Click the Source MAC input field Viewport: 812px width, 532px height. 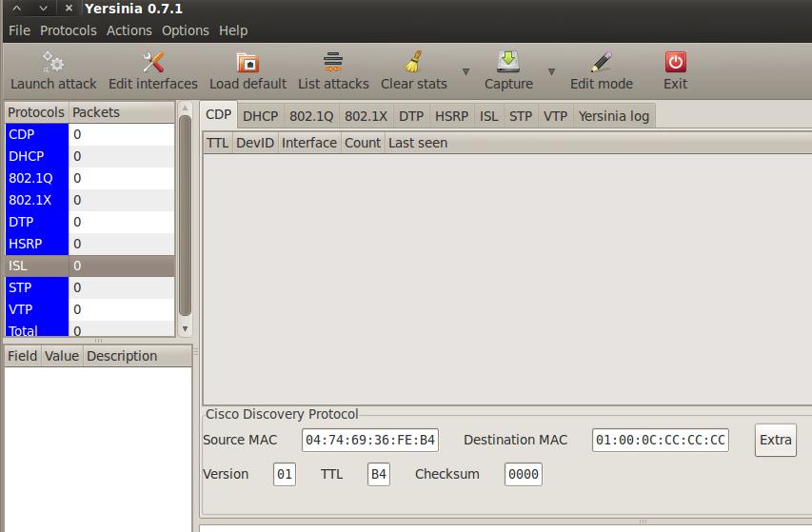pos(370,440)
